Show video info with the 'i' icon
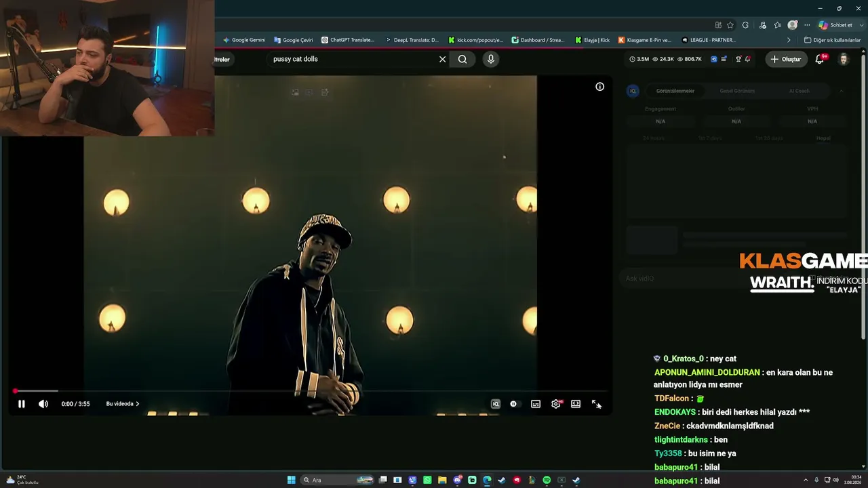 pyautogui.click(x=600, y=87)
